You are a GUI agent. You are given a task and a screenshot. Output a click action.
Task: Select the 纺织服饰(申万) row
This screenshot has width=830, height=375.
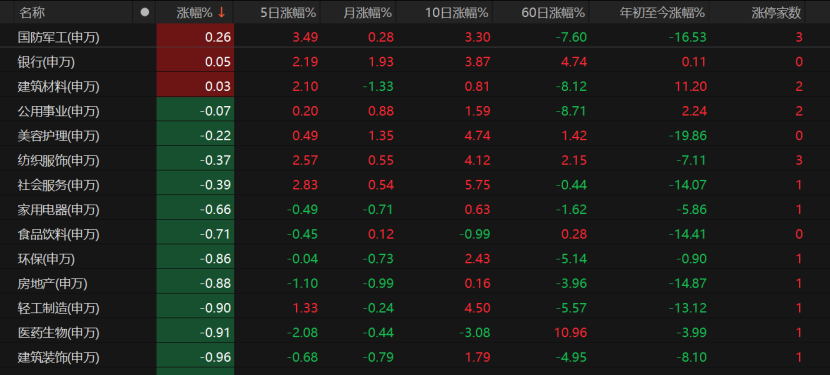pyautogui.click(x=415, y=160)
